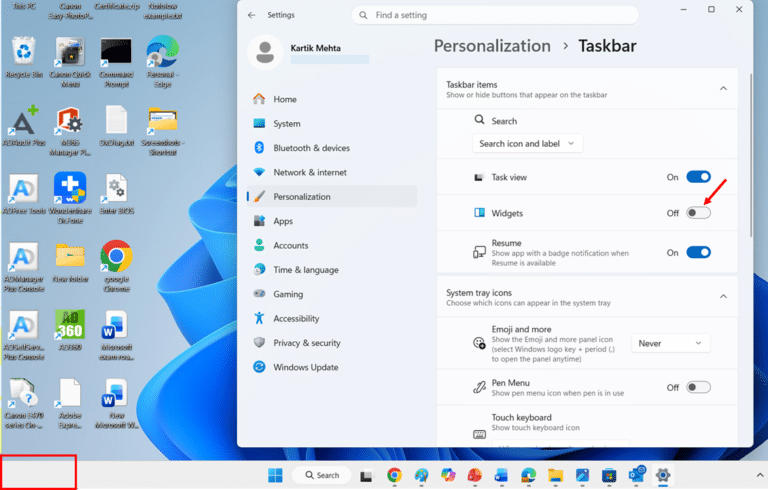The width and height of the screenshot is (768, 490).
Task: Select Wondershare Dr.Fone desktop icon
Action: click(70, 198)
